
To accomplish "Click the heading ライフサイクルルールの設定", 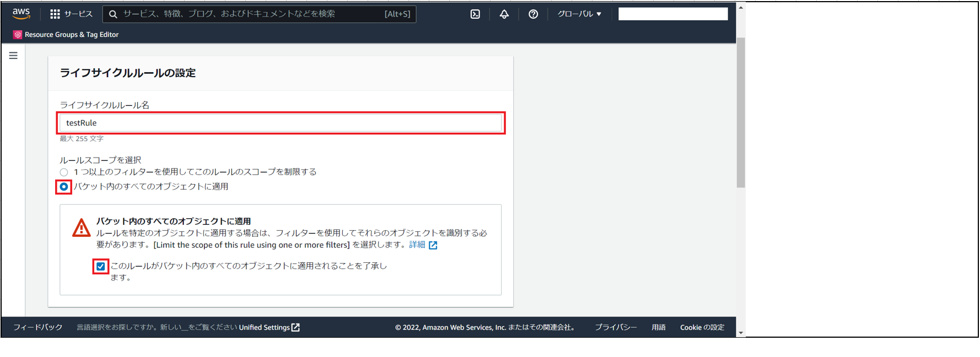I will tap(128, 73).
